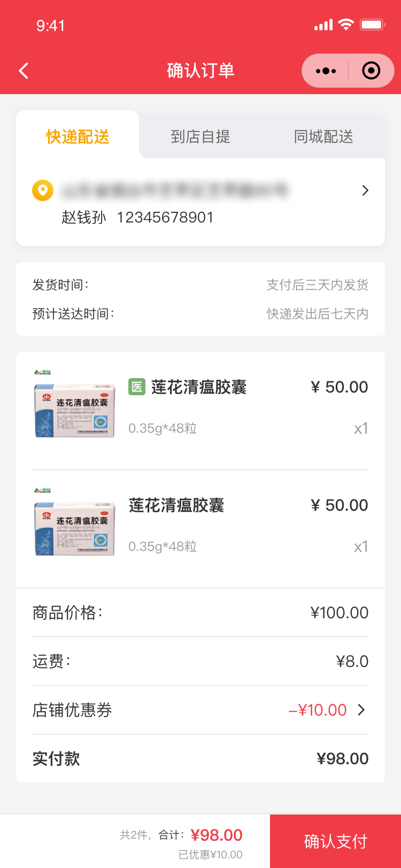This screenshot has width=401, height=868.
Task: Tap the green 医 prescription badge
Action: [137, 387]
